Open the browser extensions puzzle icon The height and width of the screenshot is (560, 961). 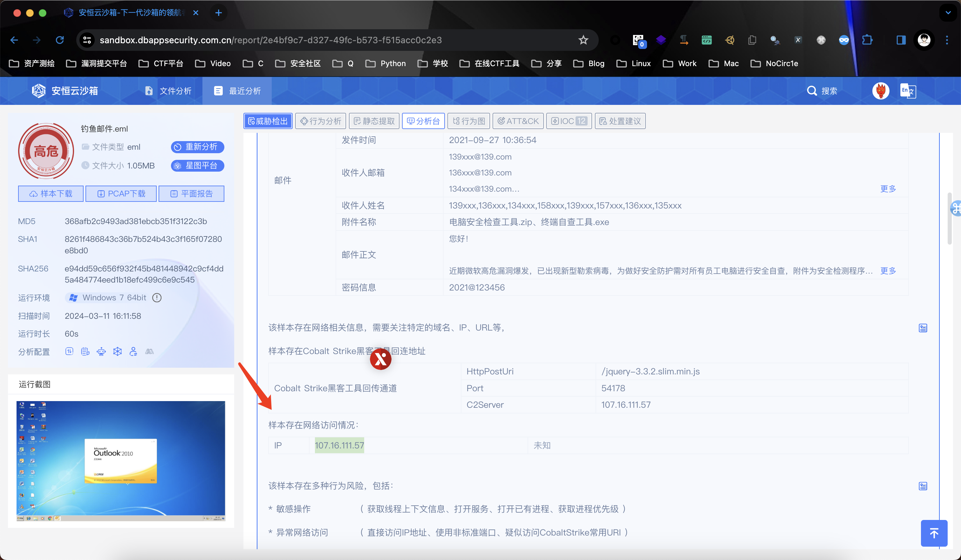pyautogui.click(x=867, y=40)
